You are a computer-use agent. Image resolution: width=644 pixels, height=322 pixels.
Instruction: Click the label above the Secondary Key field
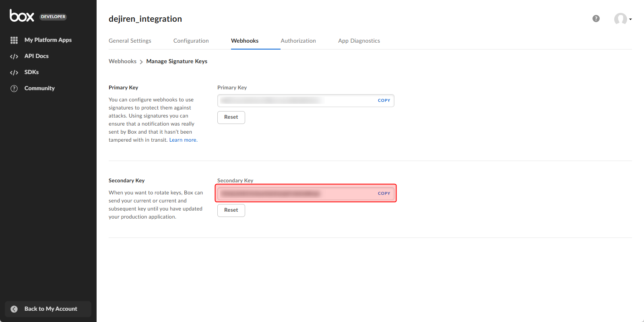click(235, 180)
